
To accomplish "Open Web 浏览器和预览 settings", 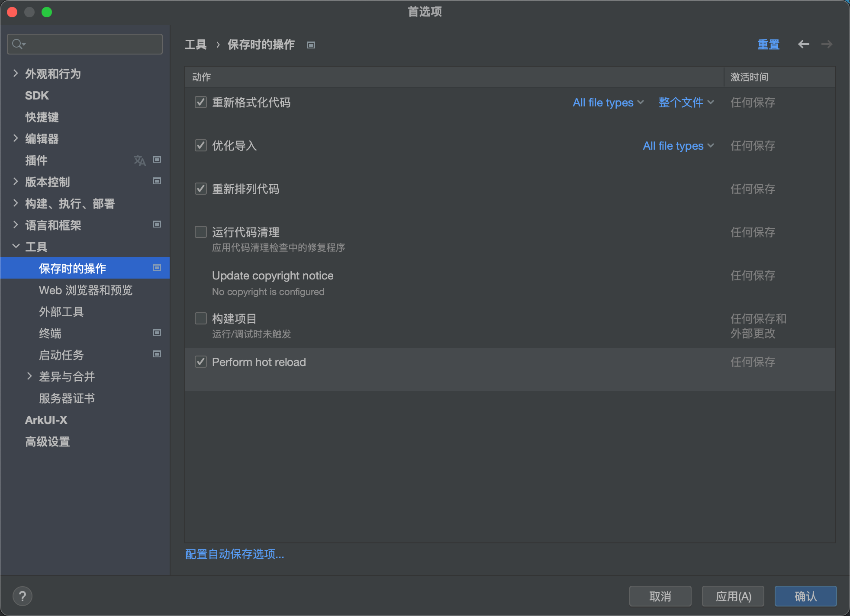I will click(85, 290).
